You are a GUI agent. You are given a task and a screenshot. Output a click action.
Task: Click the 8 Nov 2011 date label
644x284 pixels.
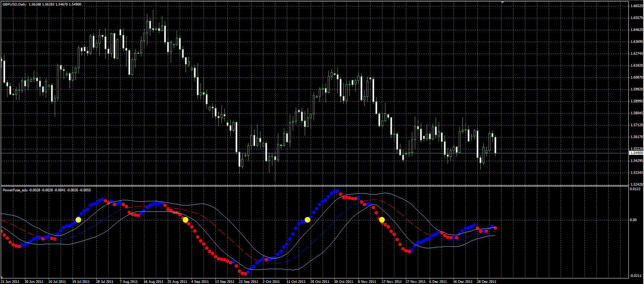[367, 282]
